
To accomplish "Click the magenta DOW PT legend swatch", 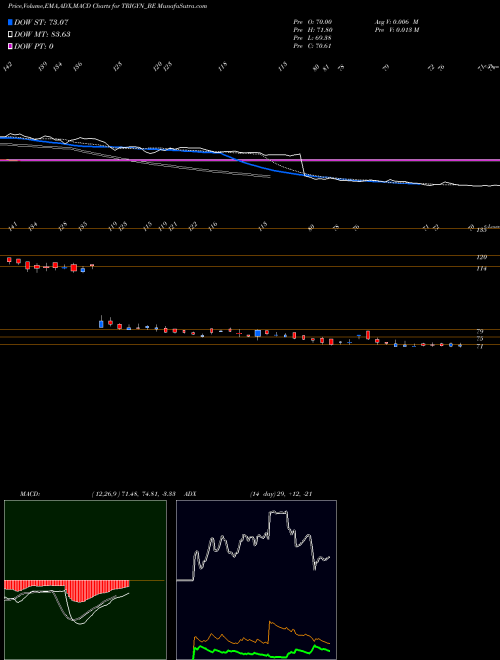I will 10,46.
